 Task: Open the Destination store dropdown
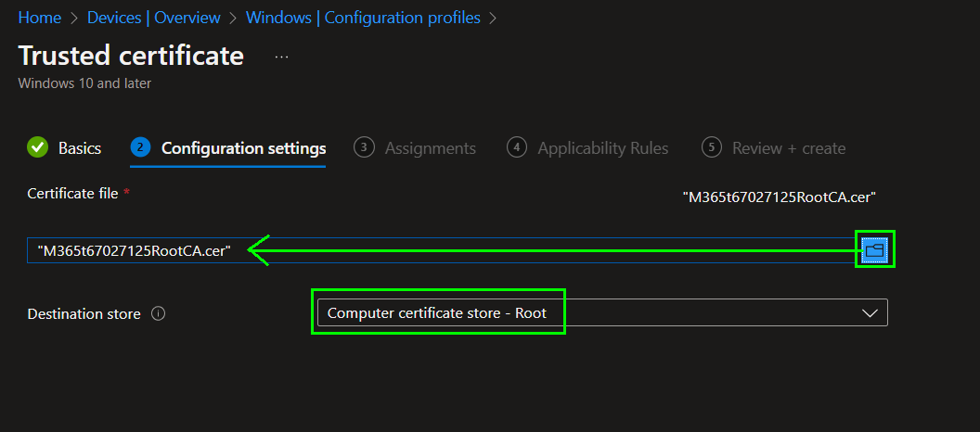point(601,312)
